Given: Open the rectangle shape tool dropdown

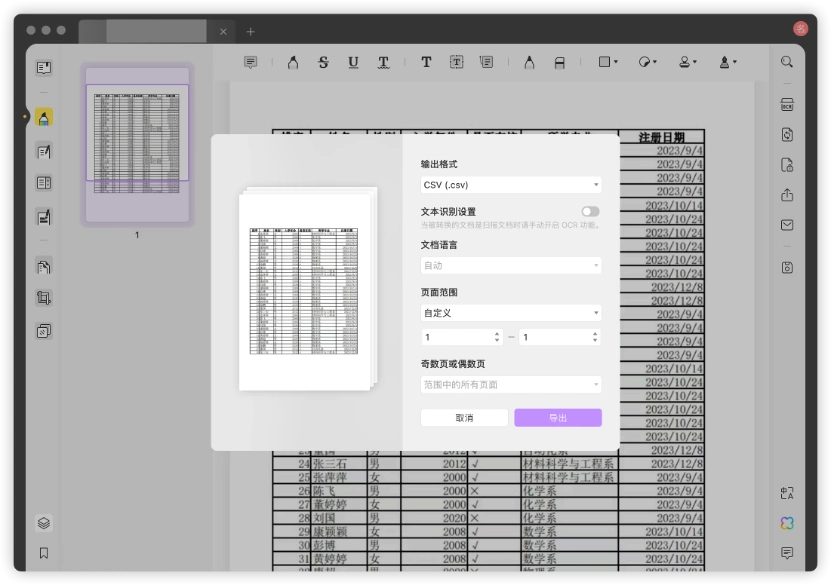Looking at the screenshot, I should click(x=608, y=62).
